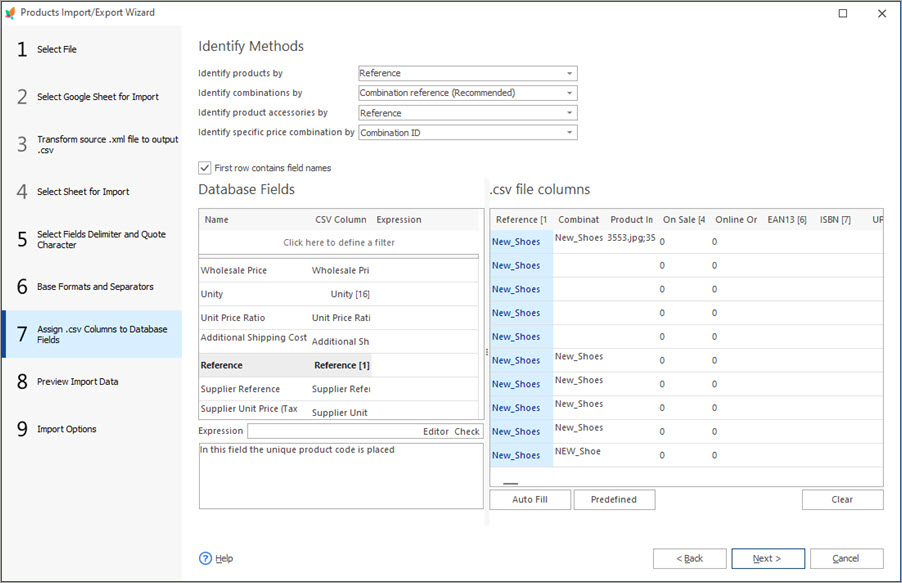This screenshot has height=583, width=902.
Task: Click the On Sale [4] column header
Action: pos(684,219)
